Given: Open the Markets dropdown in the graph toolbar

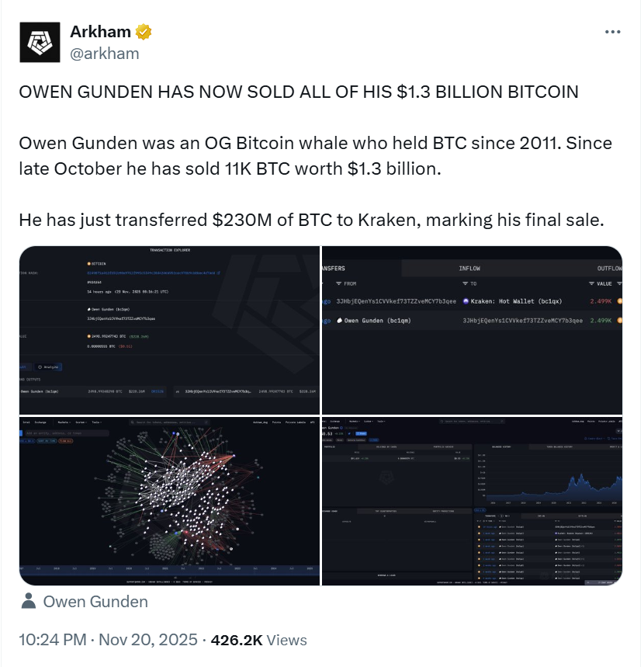Looking at the screenshot, I should [x=63, y=422].
